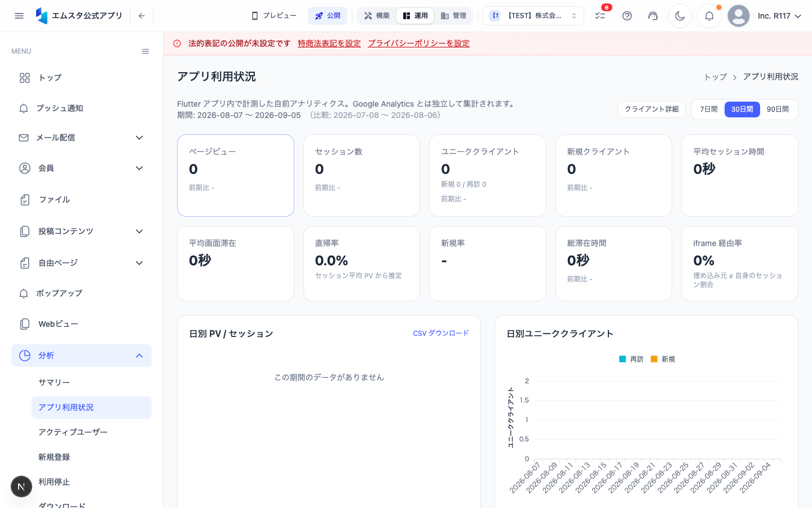The height and width of the screenshot is (508, 812).
Task: Click the support headset icon
Action: [653, 16]
